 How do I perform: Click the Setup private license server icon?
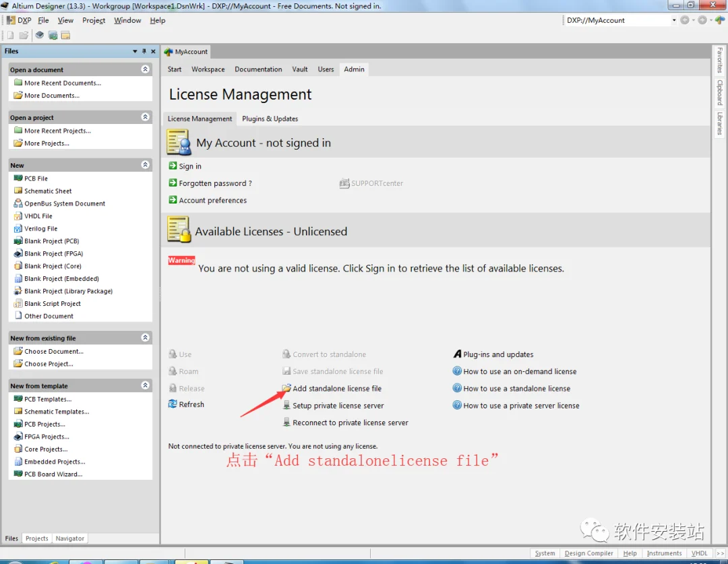[x=287, y=405]
